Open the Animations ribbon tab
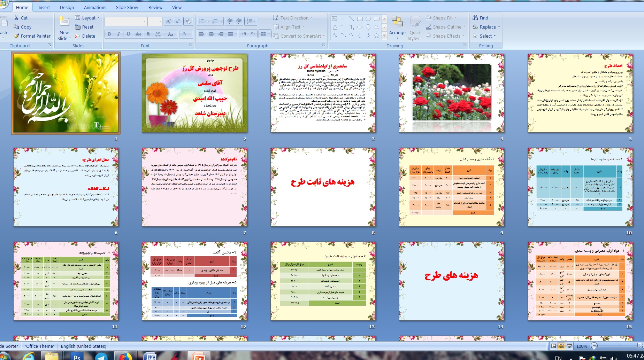 click(95, 7)
